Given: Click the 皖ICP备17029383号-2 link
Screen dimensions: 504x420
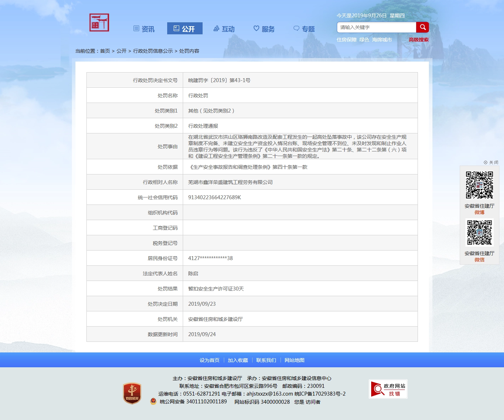Looking at the screenshot, I should point(320,394).
